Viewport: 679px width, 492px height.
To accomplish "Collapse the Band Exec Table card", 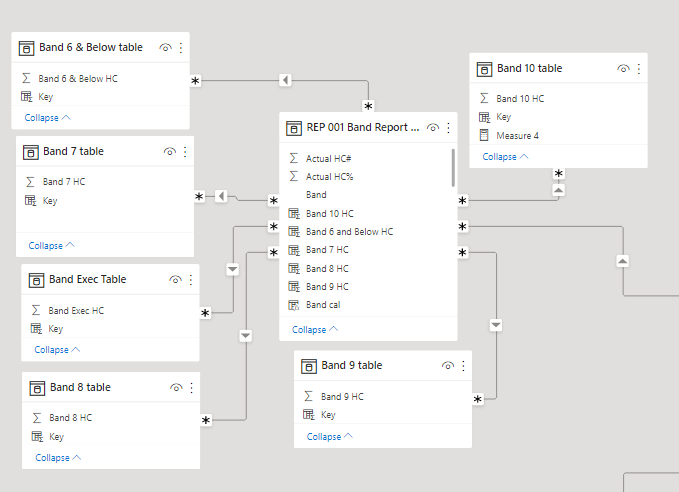I will (57, 350).
